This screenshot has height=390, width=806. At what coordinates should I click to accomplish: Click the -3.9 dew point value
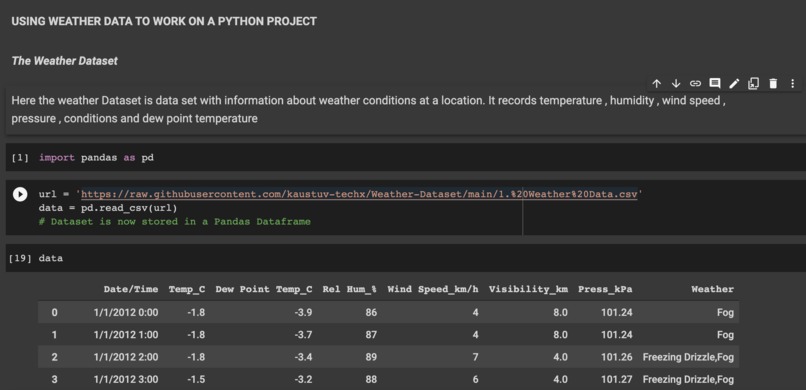(303, 312)
